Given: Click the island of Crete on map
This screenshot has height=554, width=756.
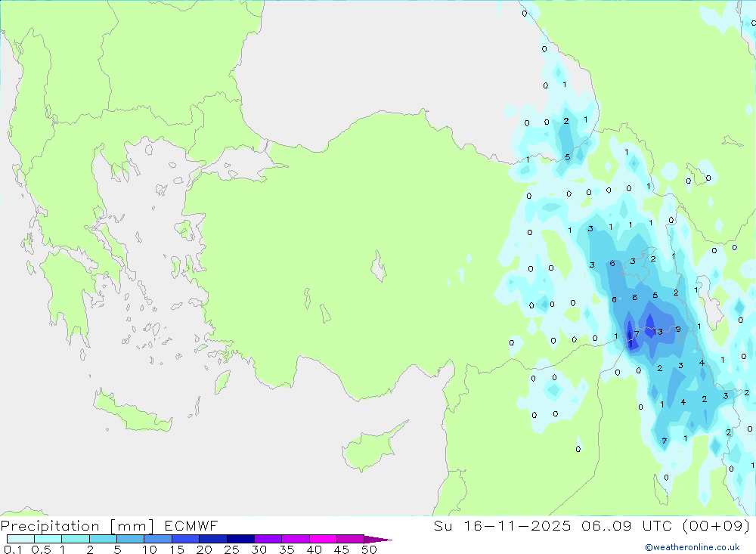Looking at the screenshot, I should coord(132,410).
